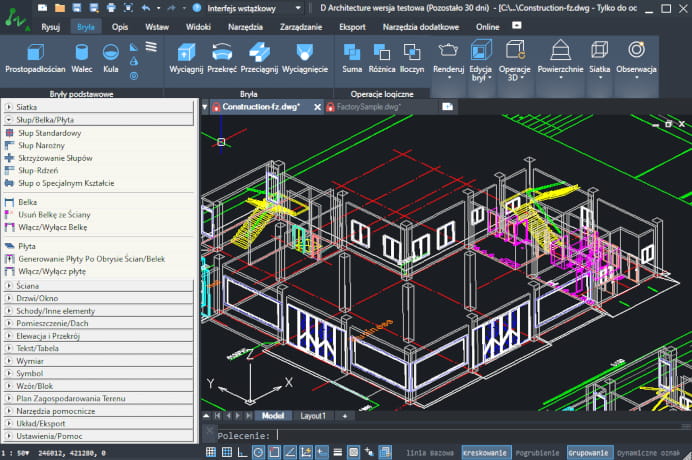Collapse the Słup/Belka/Płyta section

click(x=98, y=120)
